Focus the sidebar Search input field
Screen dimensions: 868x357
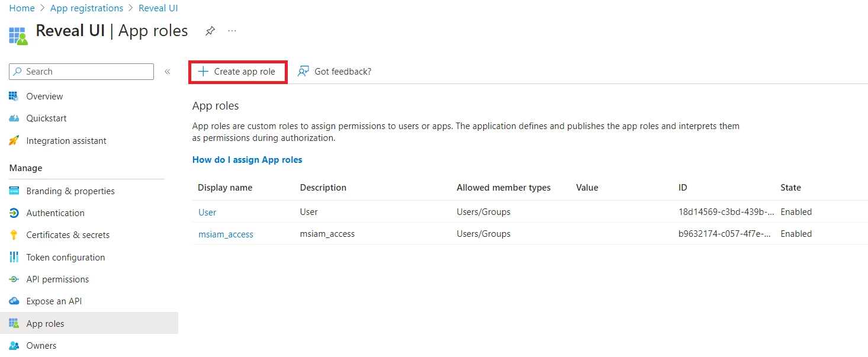[x=82, y=72]
